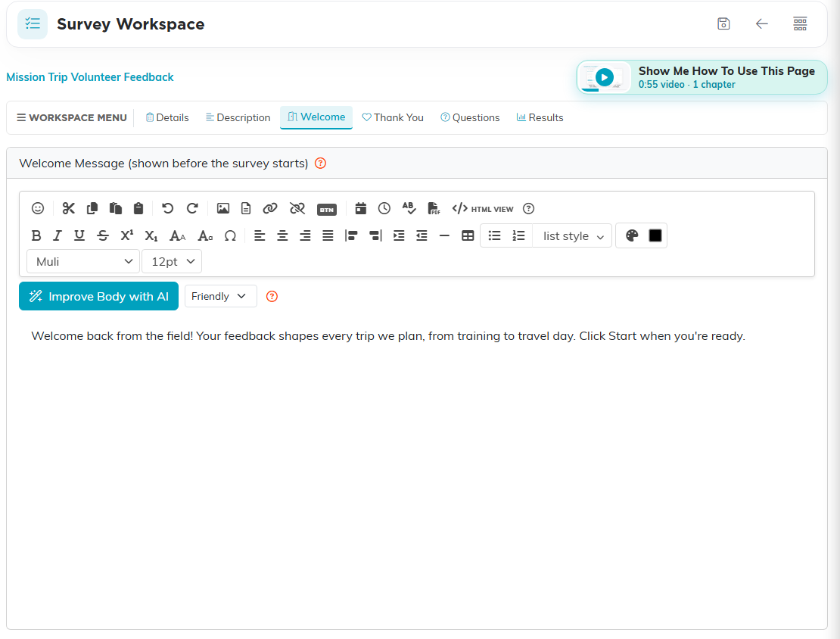
Task: Click the redo arrow in the editor
Action: [192, 208]
